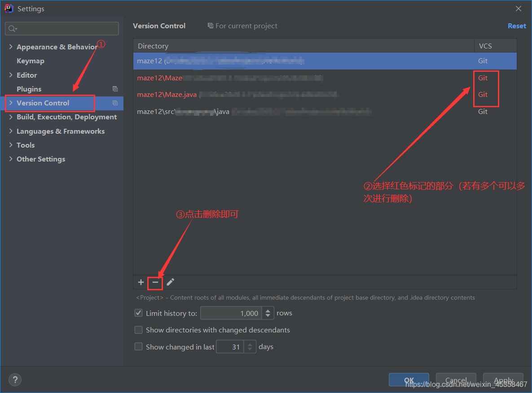This screenshot has width=532, height=393.
Task: Expand the Languages & Frameworks section
Action: click(x=11, y=131)
